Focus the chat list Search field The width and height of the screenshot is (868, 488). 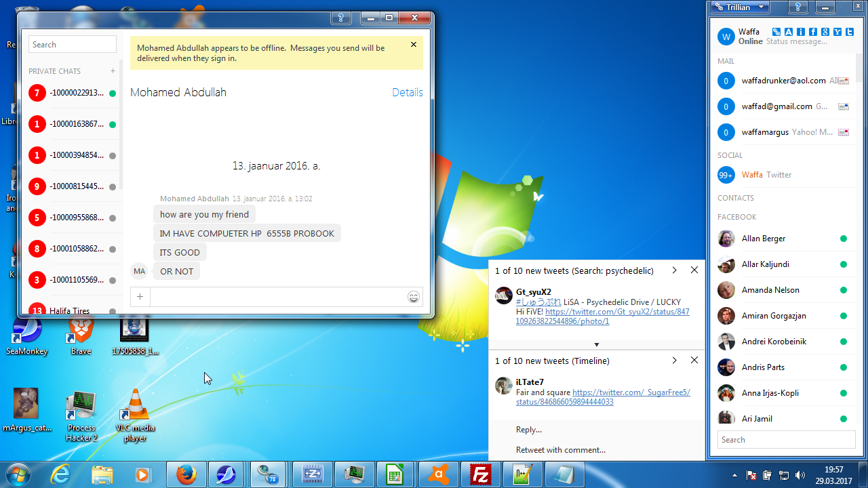point(73,45)
